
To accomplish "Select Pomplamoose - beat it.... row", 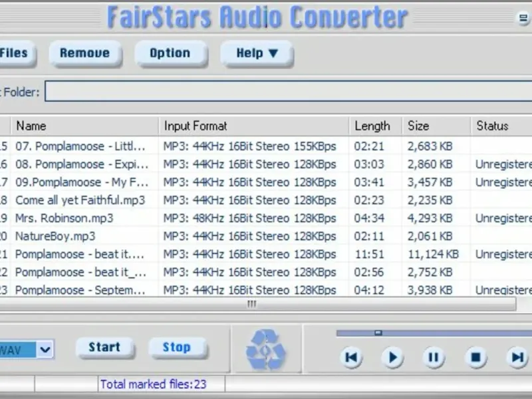I will point(266,254).
